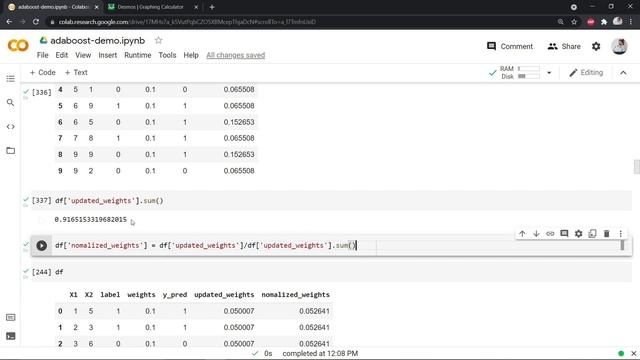This screenshot has width=640, height=360.
Task: Open the File menu
Action: [42, 55]
